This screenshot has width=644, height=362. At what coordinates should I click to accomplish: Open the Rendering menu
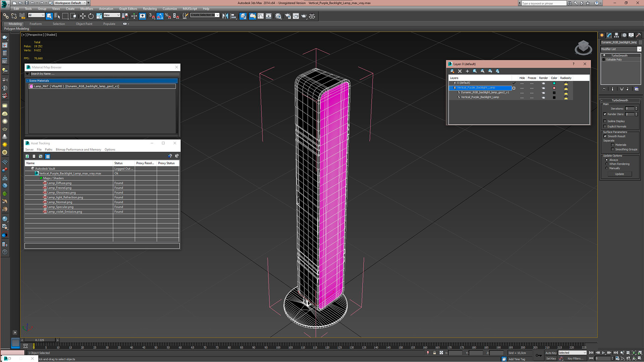(x=150, y=9)
